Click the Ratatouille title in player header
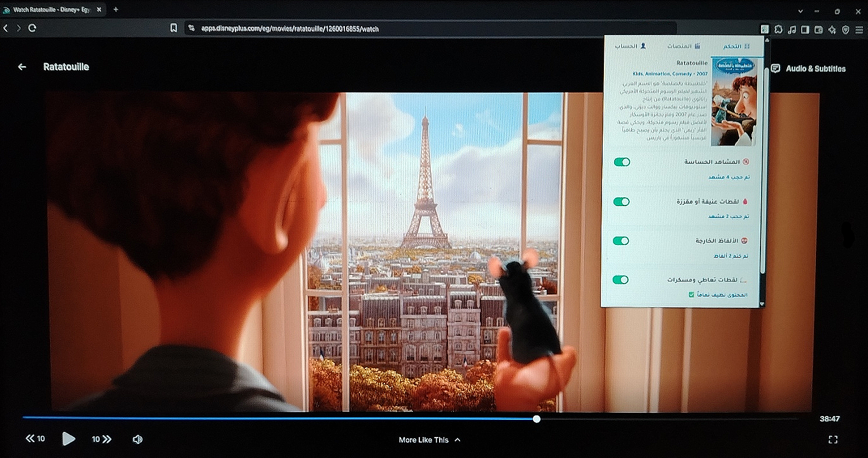Viewport: 868px width, 458px height. coord(66,67)
